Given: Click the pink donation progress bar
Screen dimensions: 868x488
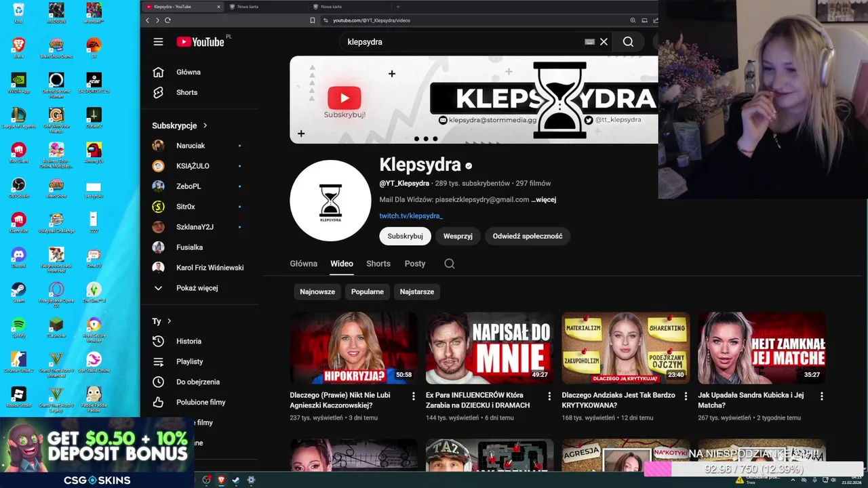Looking at the screenshot, I should pos(753,469).
